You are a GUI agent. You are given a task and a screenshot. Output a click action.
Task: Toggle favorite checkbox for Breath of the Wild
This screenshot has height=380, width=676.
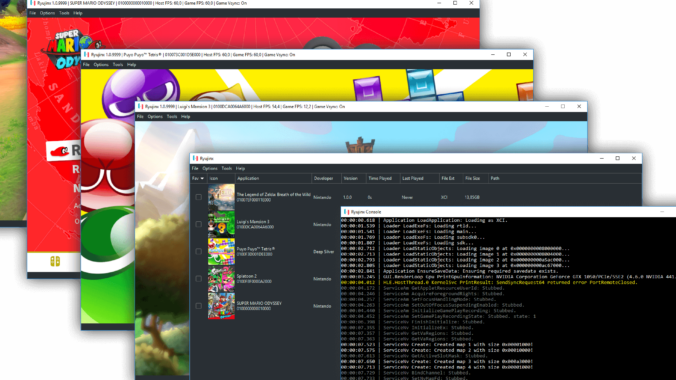[x=198, y=197]
